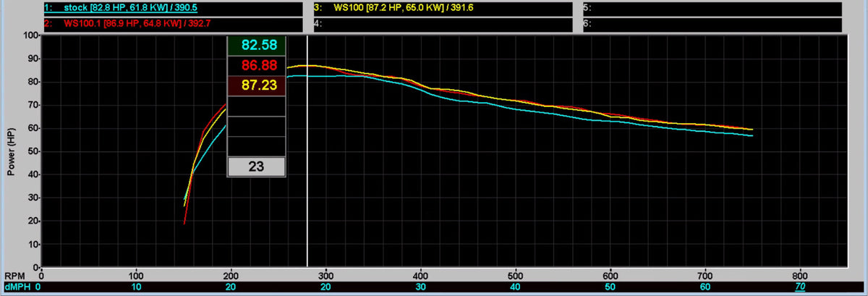The width and height of the screenshot is (868, 296).
Task: Click the underlined 70 dMPH value
Action: 800,287
